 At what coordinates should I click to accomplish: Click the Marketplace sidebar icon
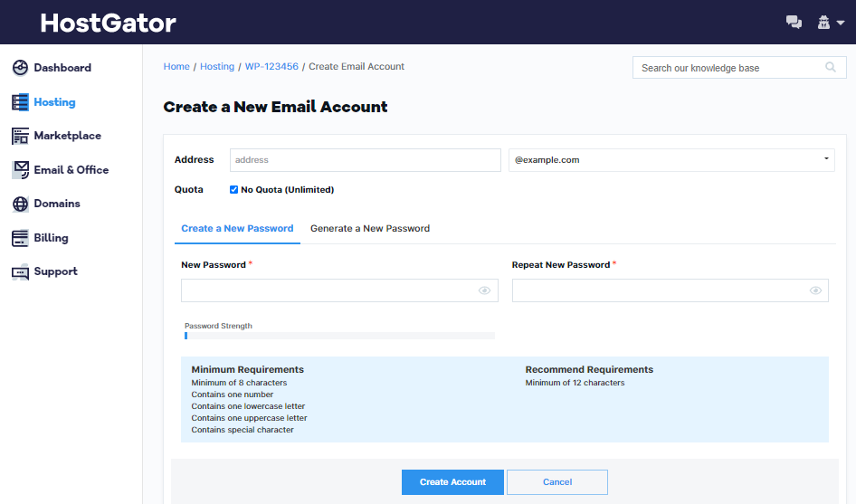[x=20, y=136]
